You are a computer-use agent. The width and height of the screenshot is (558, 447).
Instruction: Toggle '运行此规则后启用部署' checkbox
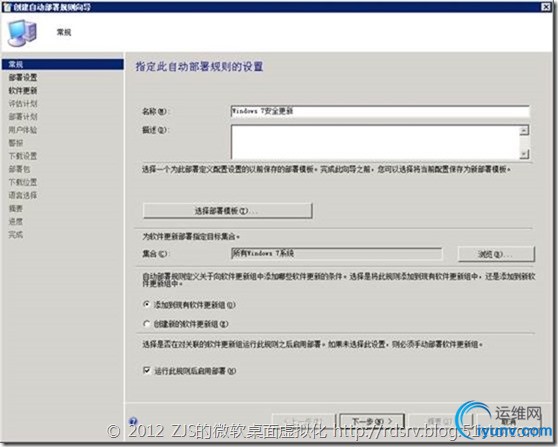[x=146, y=371]
